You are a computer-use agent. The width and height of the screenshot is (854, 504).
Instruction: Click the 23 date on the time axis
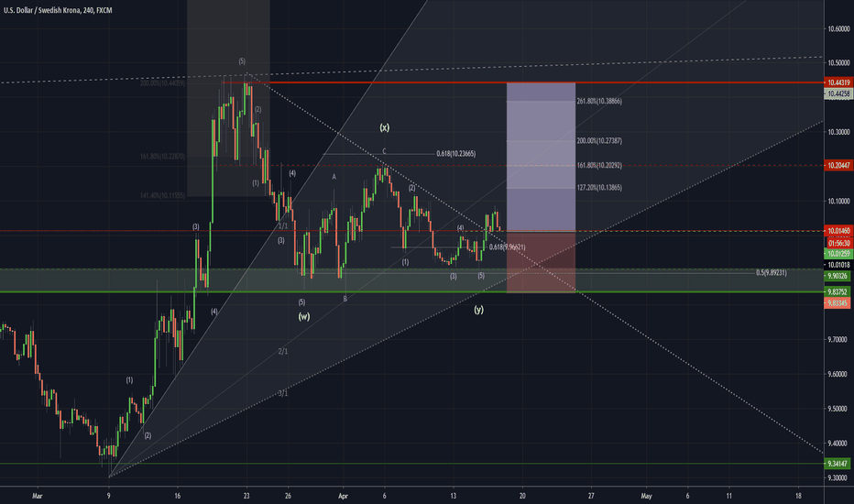point(246,497)
